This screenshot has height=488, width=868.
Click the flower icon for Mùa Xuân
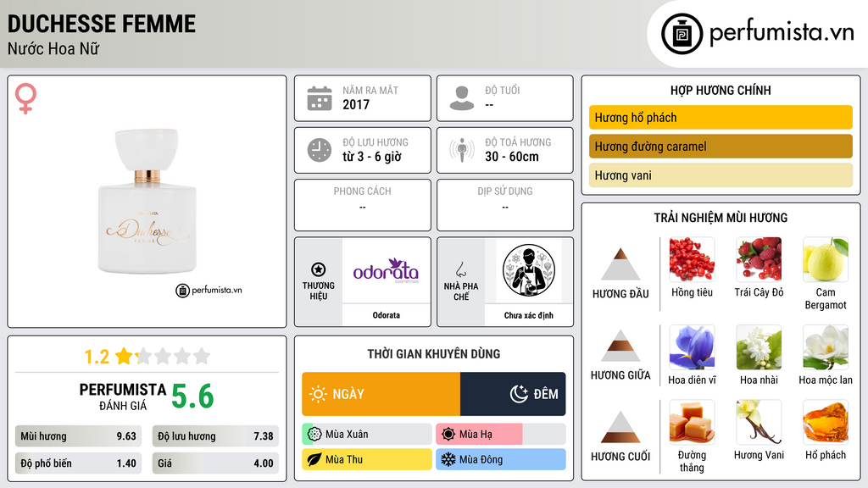[314, 435]
